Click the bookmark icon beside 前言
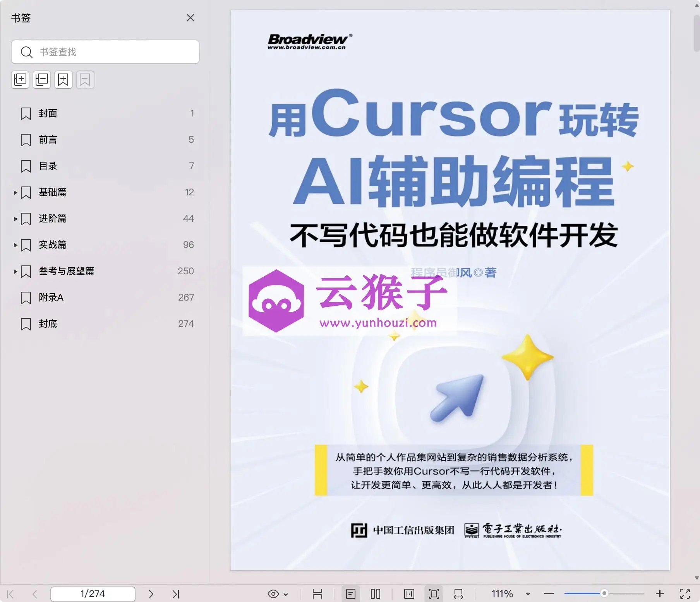Image resolution: width=700 pixels, height=602 pixels. (26, 140)
